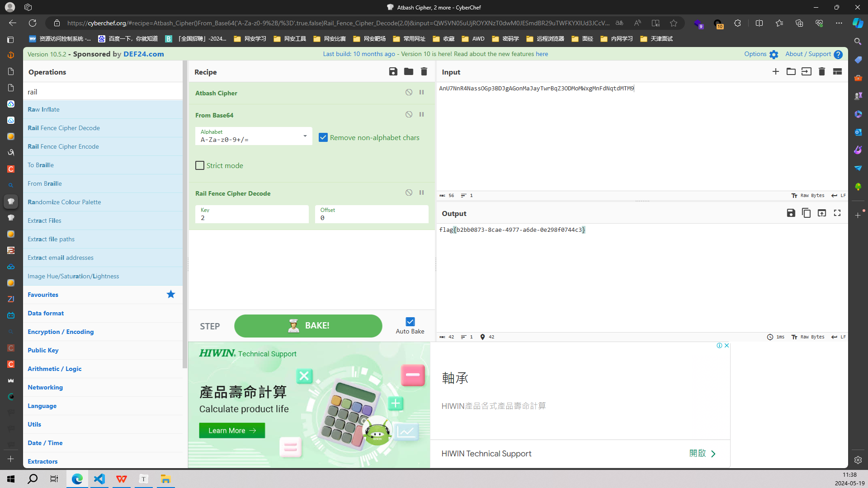868x488 pixels.
Task: Select Rail Fence Cipher Encode operation
Action: (x=63, y=146)
